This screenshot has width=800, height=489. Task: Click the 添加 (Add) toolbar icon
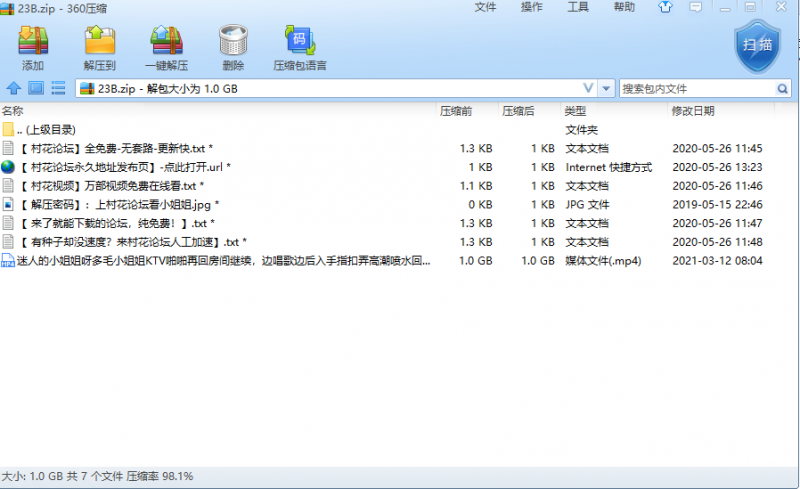(33, 46)
